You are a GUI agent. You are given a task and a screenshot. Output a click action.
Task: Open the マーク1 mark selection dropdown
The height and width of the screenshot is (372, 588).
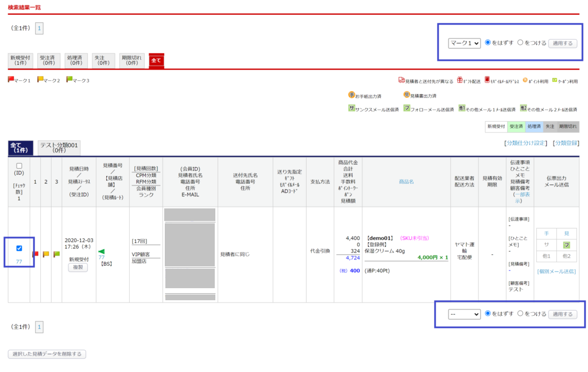click(x=464, y=43)
